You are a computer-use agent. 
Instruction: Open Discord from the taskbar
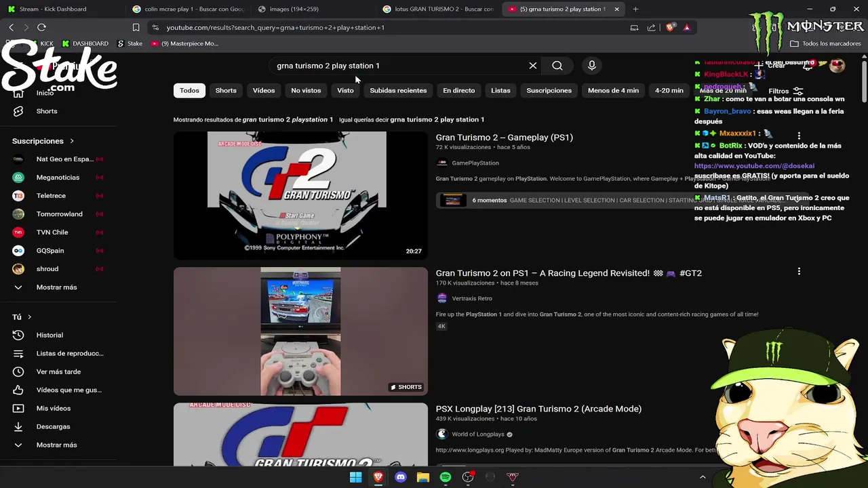pyautogui.click(x=401, y=477)
